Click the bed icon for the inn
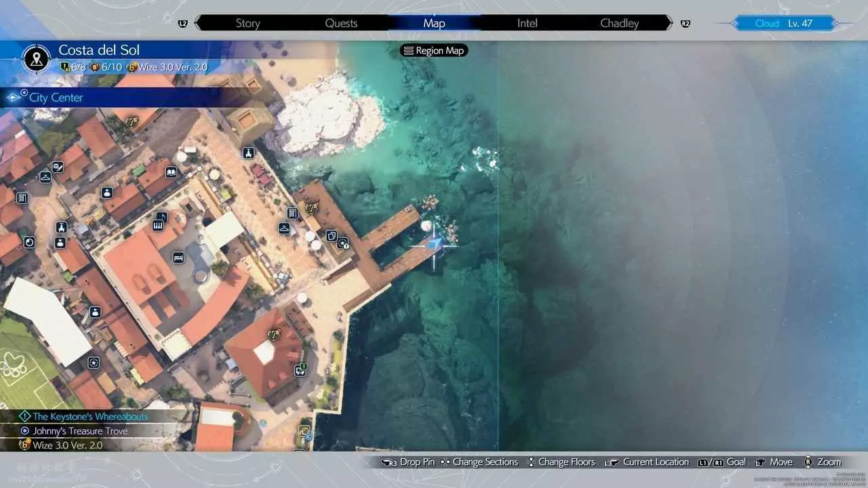The image size is (868, 488). (178, 258)
